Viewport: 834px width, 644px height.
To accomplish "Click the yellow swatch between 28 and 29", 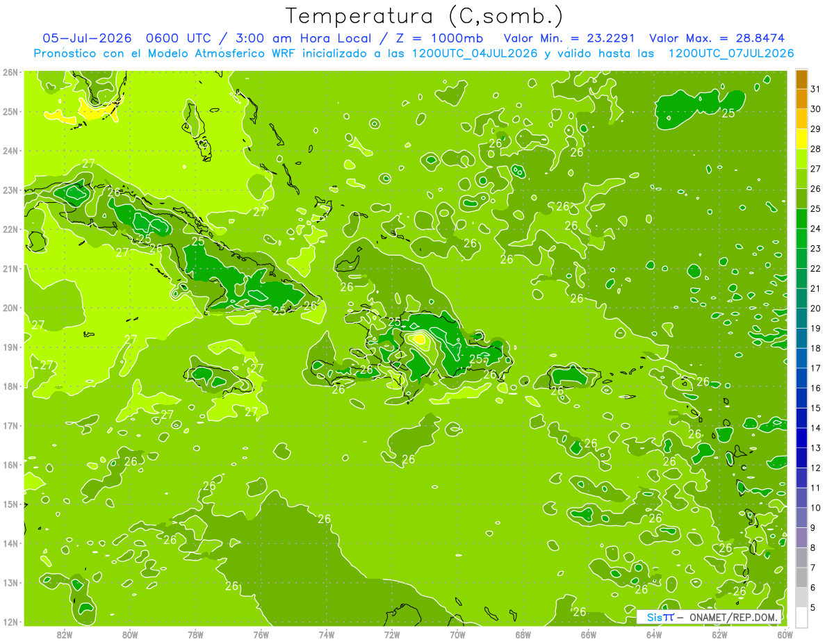I will coord(801,138).
